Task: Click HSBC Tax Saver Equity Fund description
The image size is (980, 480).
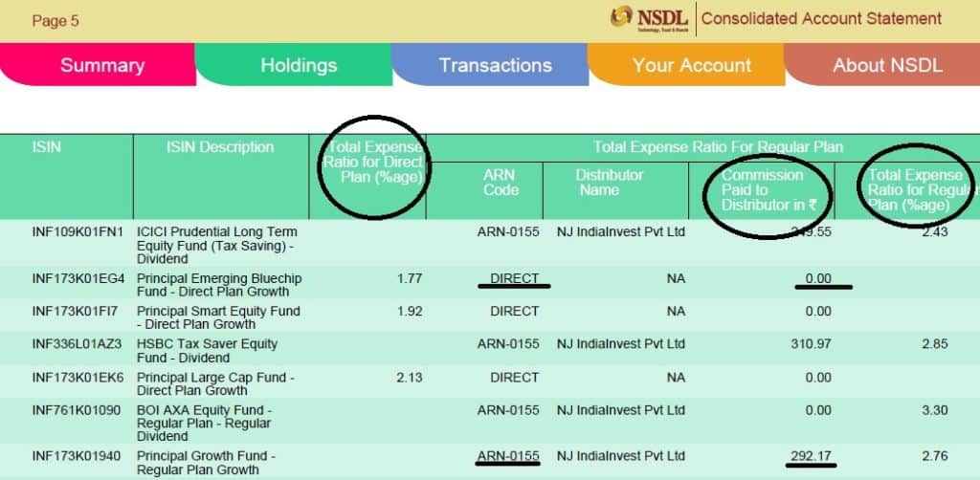Action: click(207, 351)
